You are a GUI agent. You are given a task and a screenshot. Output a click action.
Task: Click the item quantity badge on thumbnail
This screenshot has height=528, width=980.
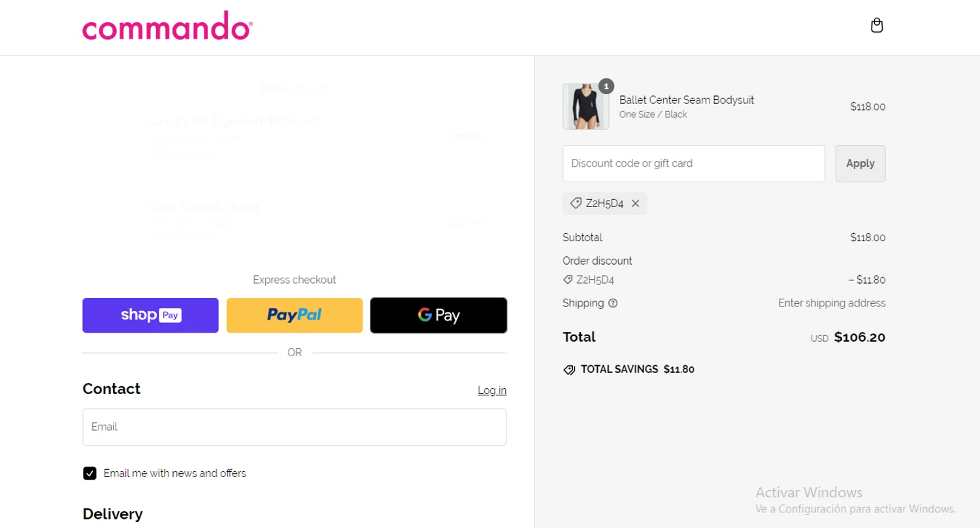coord(606,86)
